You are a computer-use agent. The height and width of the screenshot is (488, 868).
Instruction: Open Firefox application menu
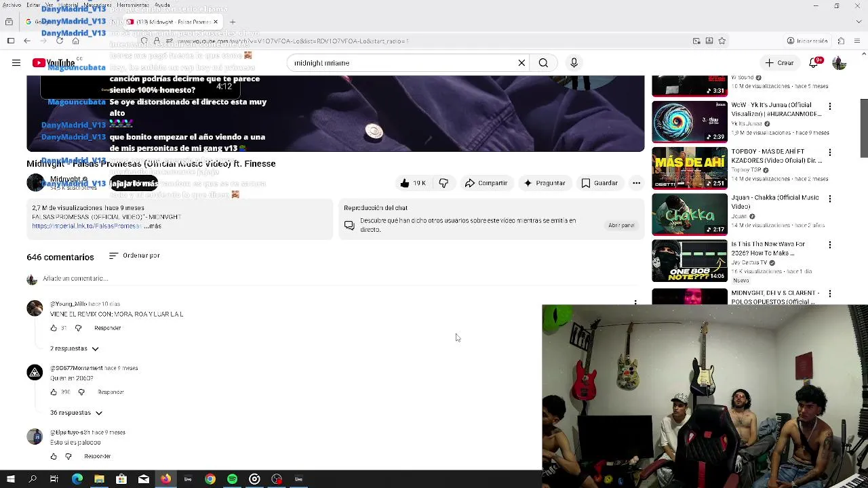pos(859,41)
